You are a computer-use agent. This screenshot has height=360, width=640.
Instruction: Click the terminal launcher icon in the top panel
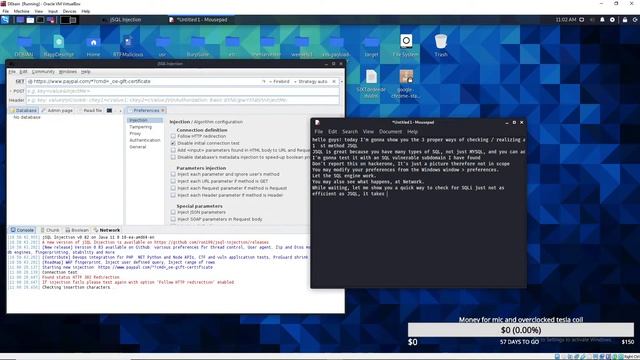coord(40,20)
